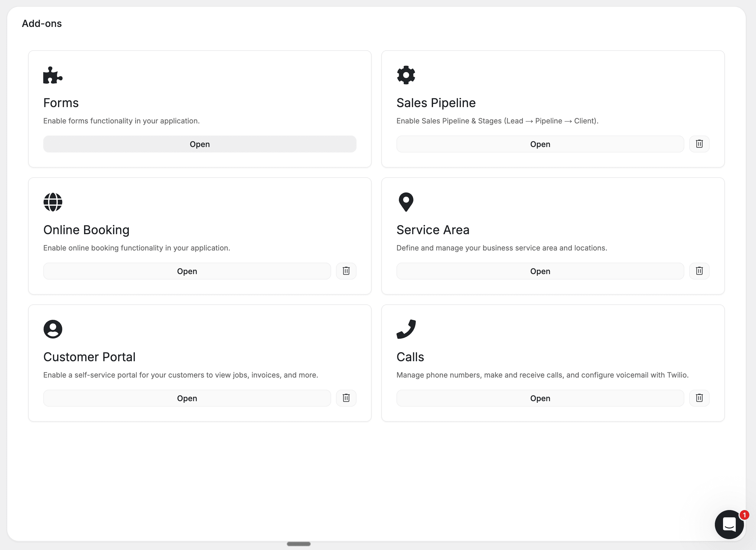
Task: Remove the Calls add-on
Action: tap(699, 398)
